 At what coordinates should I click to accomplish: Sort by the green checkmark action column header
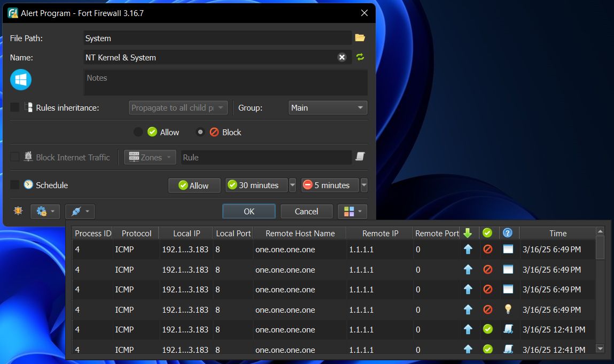point(487,233)
